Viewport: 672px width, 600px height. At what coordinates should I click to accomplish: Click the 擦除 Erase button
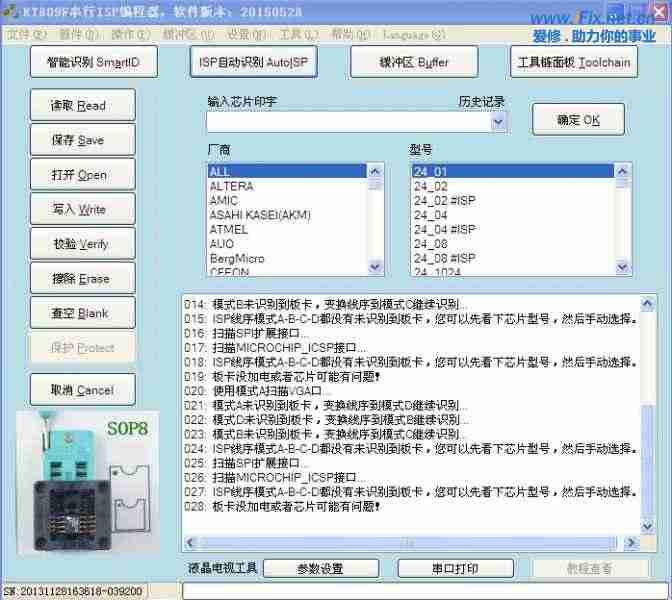point(83,279)
